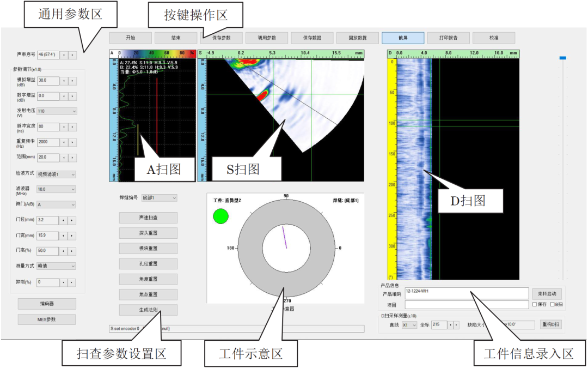
Task: Open the 直线 X1 line dropdown
Action: click(409, 325)
